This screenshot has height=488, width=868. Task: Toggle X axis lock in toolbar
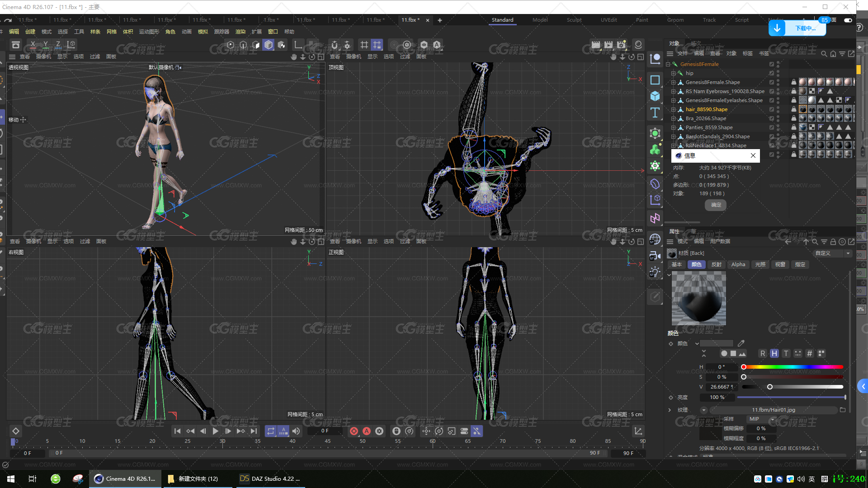[x=33, y=45]
